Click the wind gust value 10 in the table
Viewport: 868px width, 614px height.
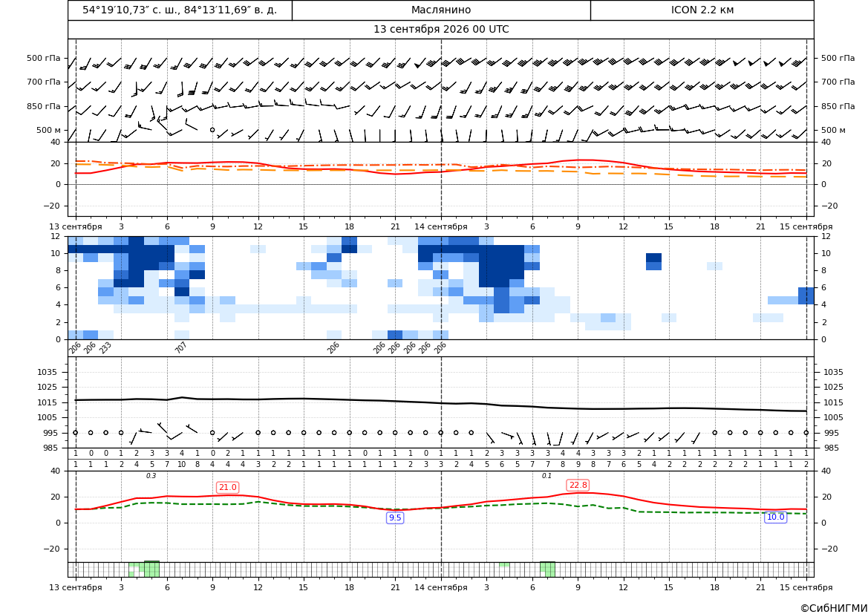click(x=182, y=465)
